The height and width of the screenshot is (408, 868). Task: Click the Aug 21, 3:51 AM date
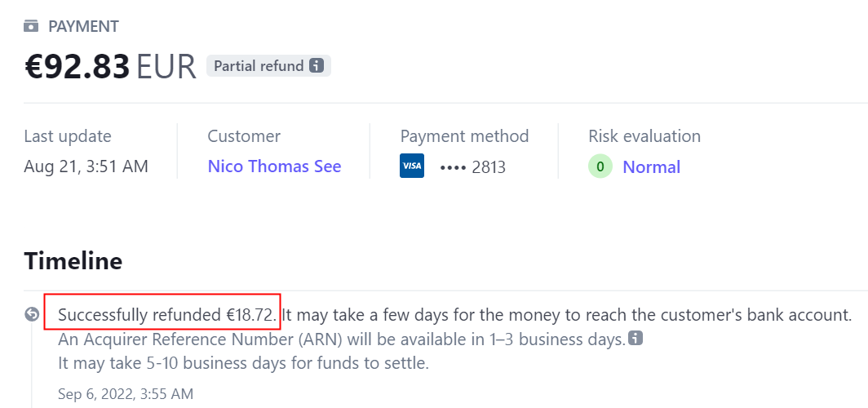pos(86,166)
